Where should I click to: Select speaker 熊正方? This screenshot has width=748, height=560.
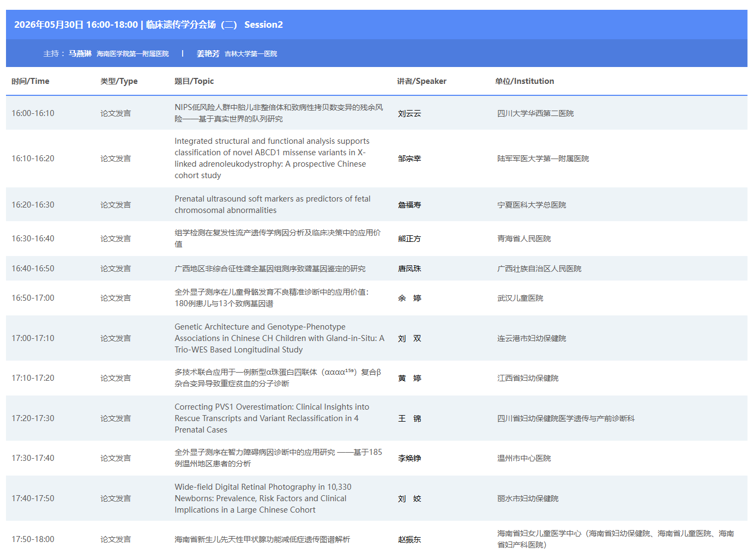(x=409, y=239)
